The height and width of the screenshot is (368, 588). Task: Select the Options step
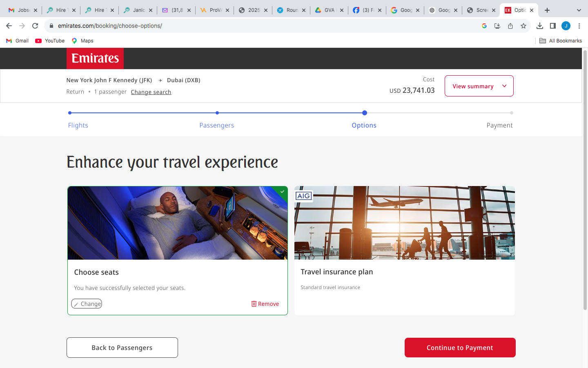[x=364, y=125]
